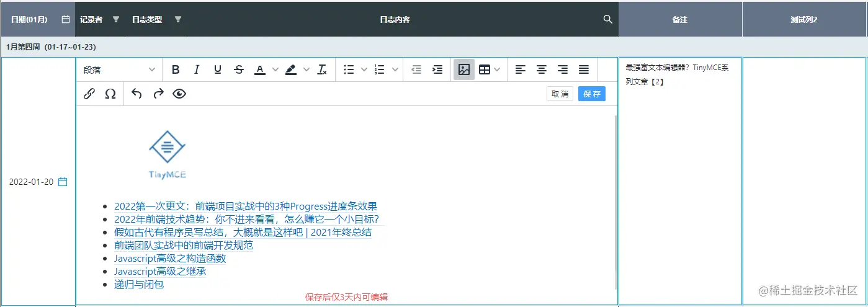Open background color dropdown arrow
The height and width of the screenshot is (307, 868).
click(x=306, y=69)
